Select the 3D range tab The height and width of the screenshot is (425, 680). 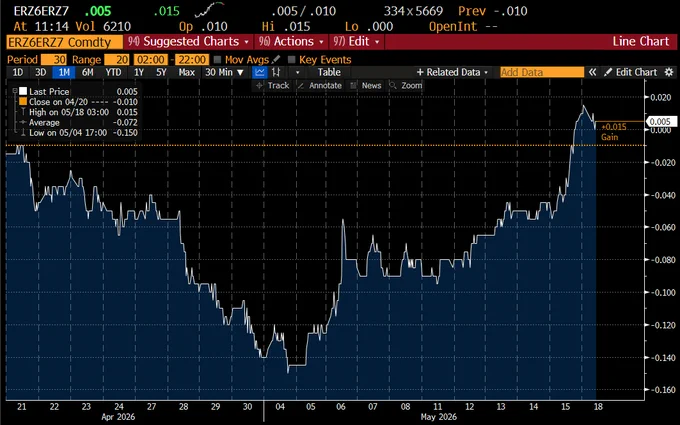(x=41, y=72)
